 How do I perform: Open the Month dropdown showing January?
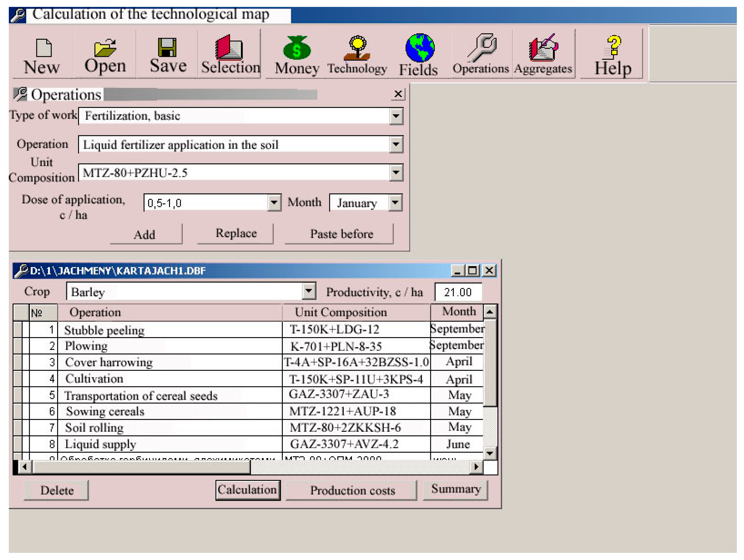pos(395,203)
